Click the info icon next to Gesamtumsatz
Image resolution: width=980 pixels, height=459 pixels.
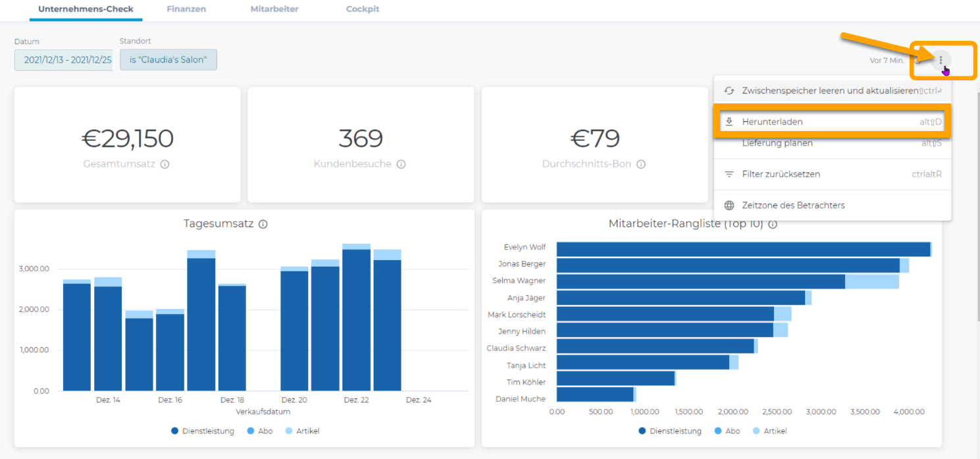tap(165, 164)
